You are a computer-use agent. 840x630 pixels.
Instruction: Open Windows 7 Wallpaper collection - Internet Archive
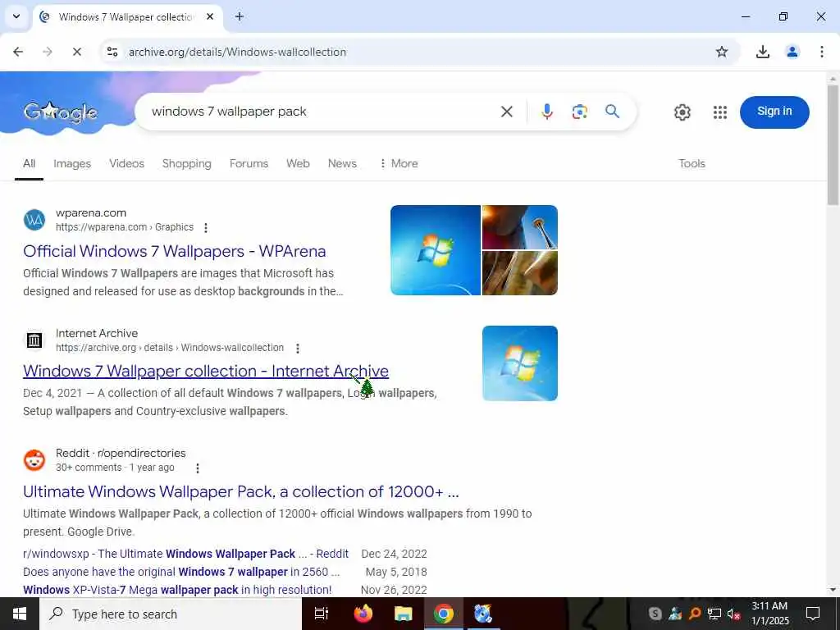coord(206,372)
